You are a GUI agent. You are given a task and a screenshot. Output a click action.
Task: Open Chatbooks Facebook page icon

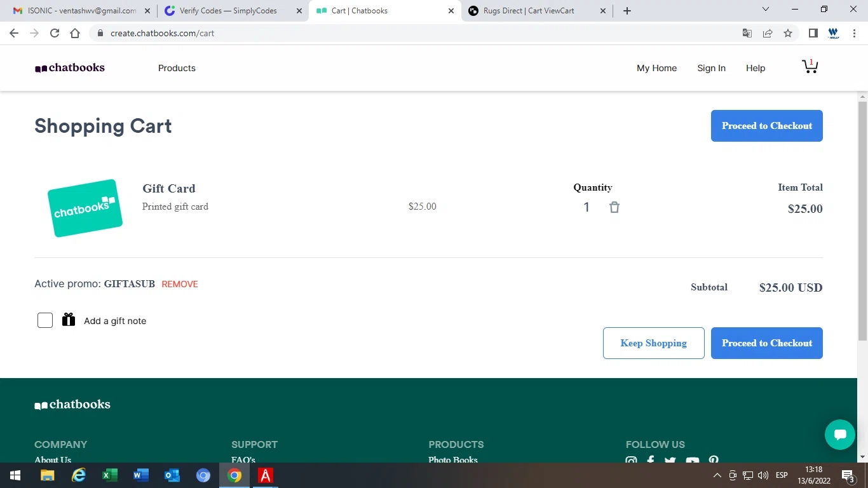coord(651,461)
